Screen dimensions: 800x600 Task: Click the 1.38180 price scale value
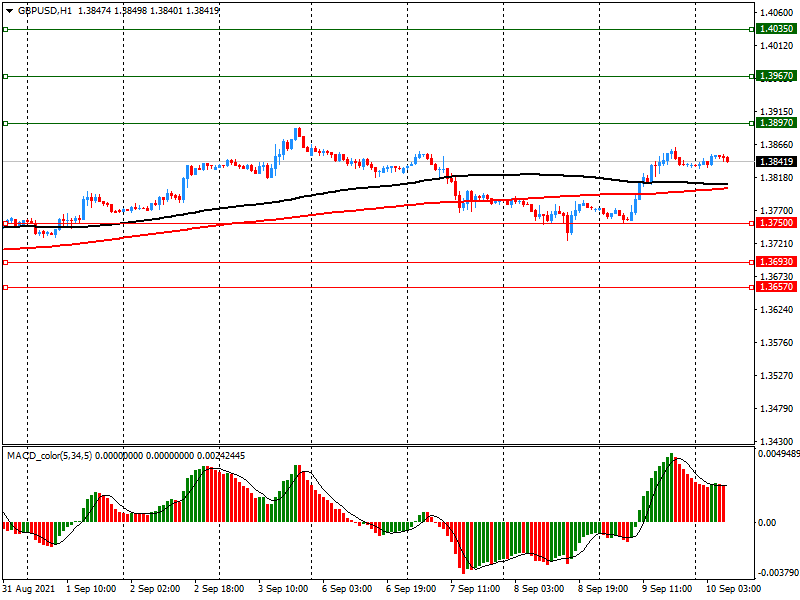pos(777,178)
